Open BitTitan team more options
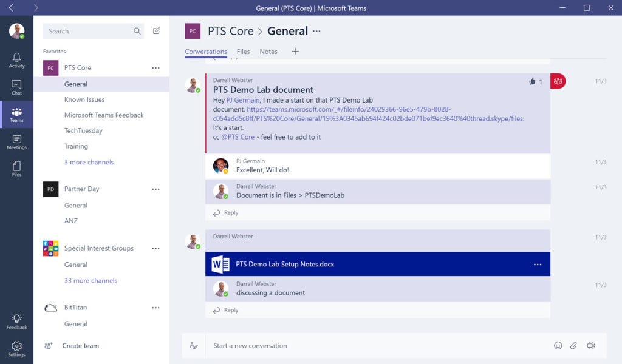The width and height of the screenshot is (622, 364). pos(155,308)
